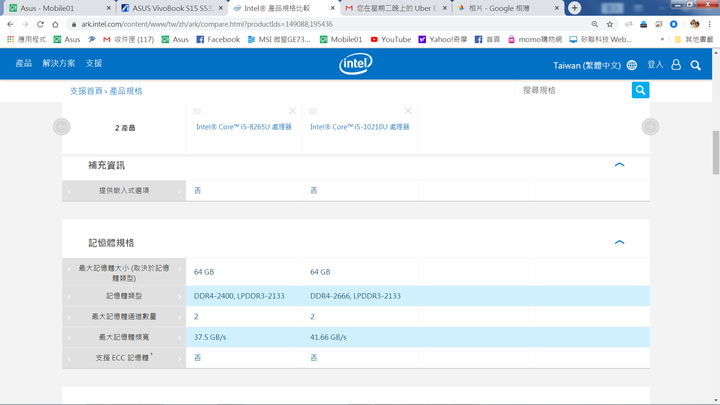Open the zoom magnifier in the address bar
The width and height of the screenshot is (720, 405).
point(595,24)
